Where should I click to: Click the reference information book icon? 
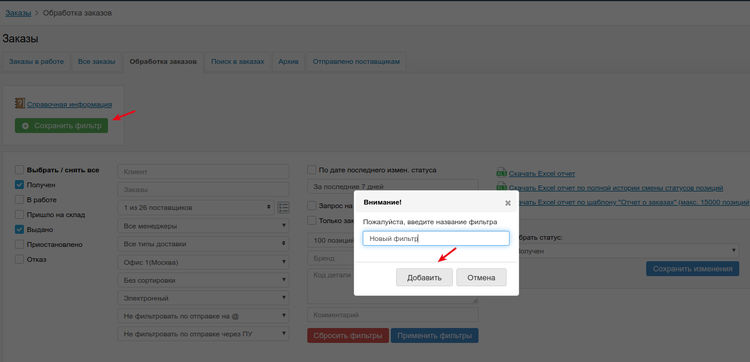(20, 103)
